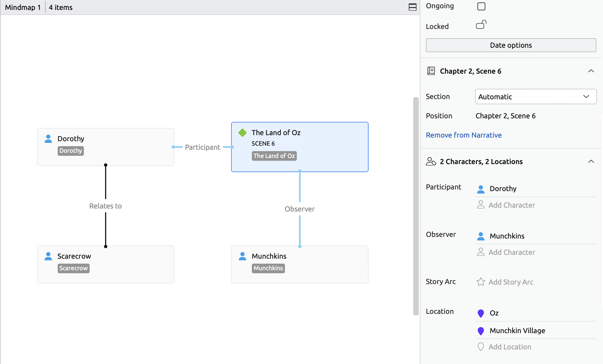Select the Scarecrow mindmap node

105,264
